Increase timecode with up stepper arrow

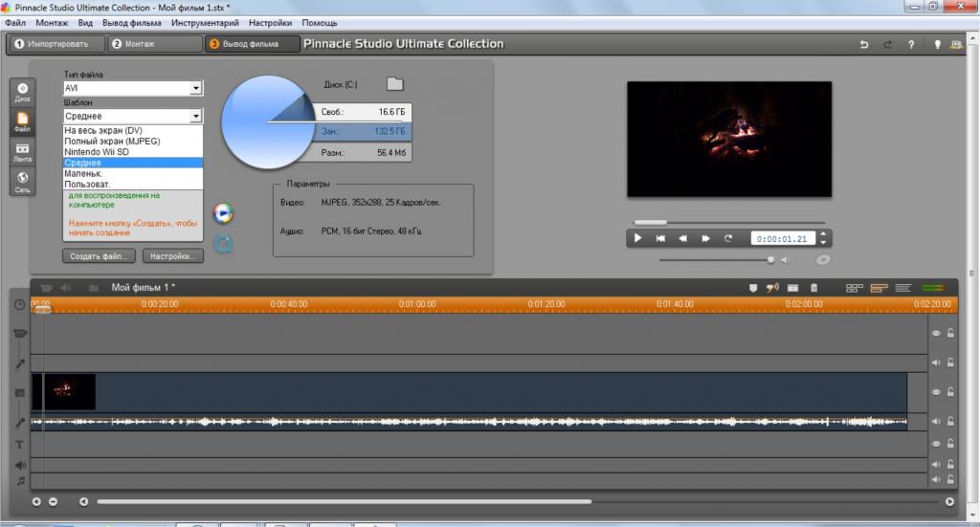pos(823,234)
